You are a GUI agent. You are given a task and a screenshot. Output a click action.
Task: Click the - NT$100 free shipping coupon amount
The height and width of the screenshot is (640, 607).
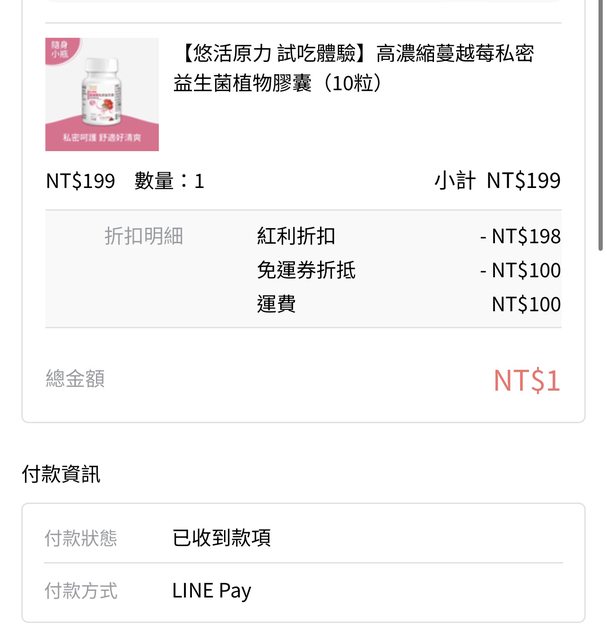pyautogui.click(x=520, y=270)
